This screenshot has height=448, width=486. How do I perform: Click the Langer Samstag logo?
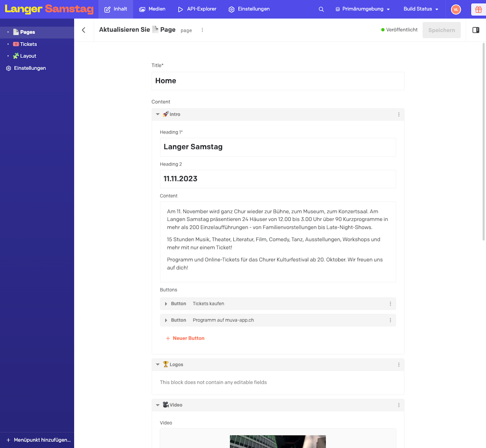49,9
